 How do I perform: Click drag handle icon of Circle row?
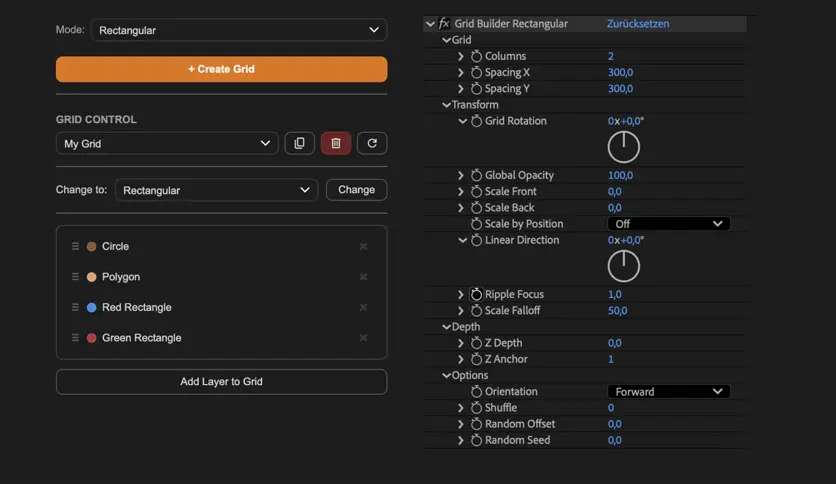pos(75,246)
